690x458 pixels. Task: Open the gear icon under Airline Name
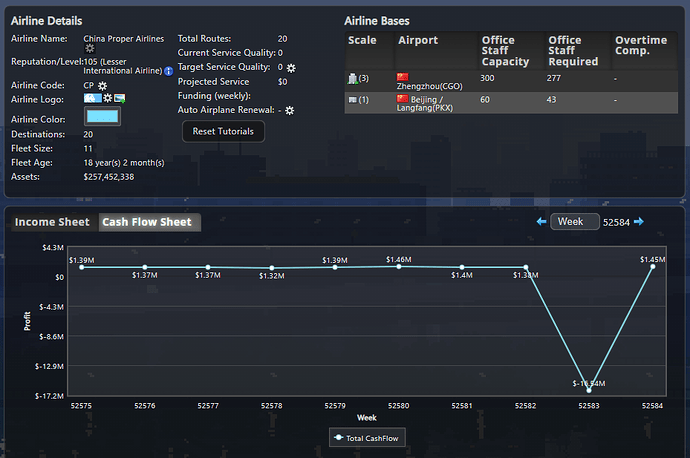pyautogui.click(x=90, y=48)
